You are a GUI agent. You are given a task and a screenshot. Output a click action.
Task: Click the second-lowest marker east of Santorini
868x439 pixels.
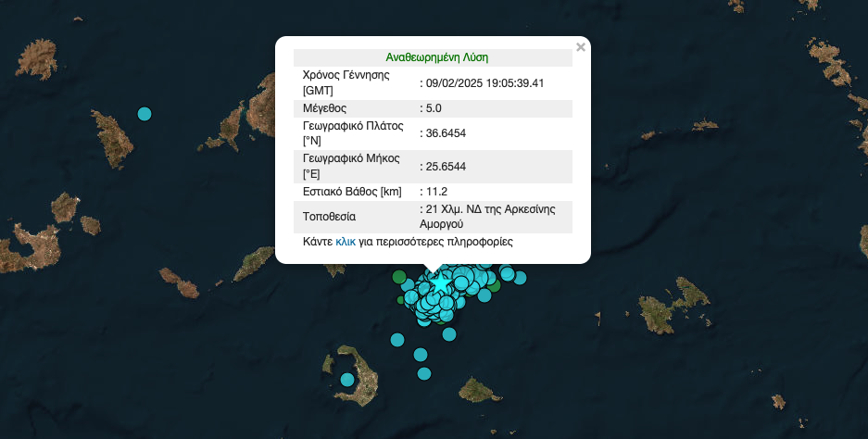coord(421,354)
